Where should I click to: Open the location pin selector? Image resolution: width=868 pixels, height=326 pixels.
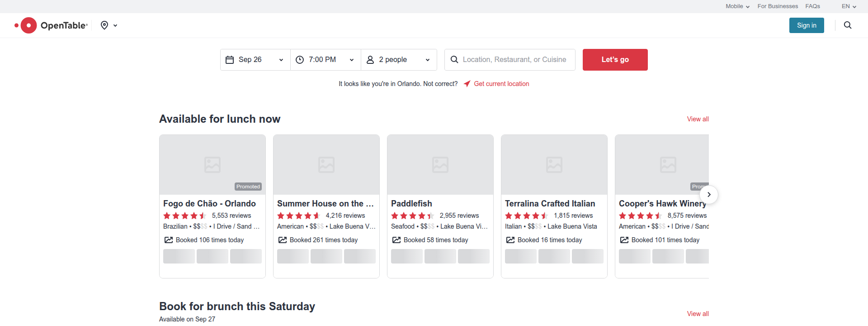109,25
